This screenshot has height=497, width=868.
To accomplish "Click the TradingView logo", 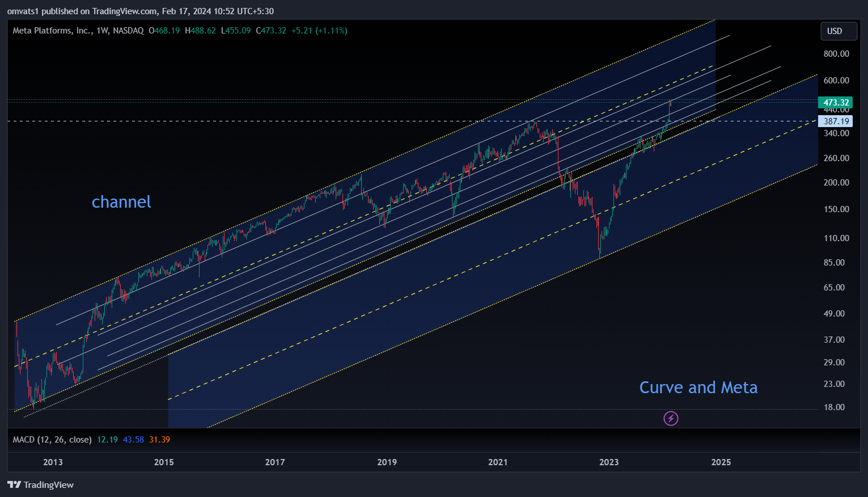I will (40, 485).
